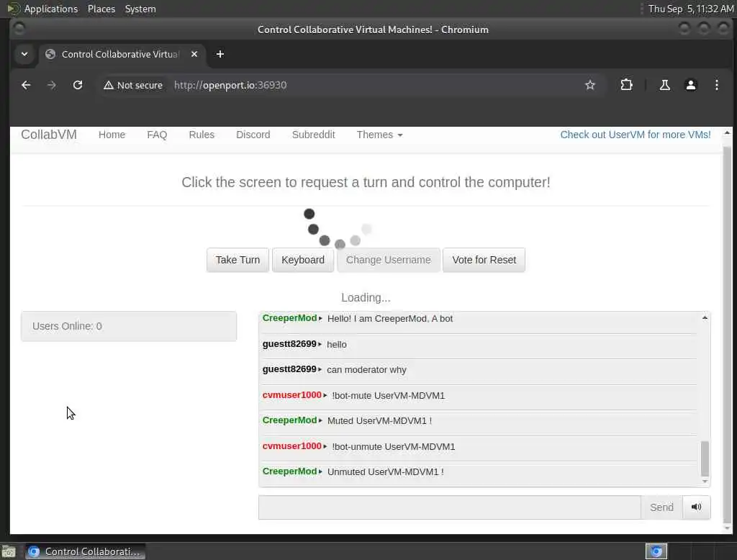Click the CollabVM brand logo text
Screen dimensions: 737x560
pyautogui.click(x=49, y=135)
